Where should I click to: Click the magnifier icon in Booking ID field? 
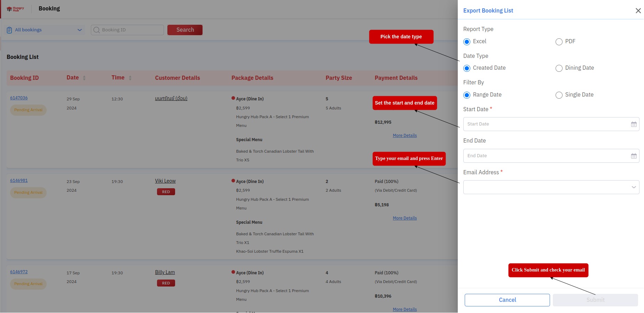(97, 30)
